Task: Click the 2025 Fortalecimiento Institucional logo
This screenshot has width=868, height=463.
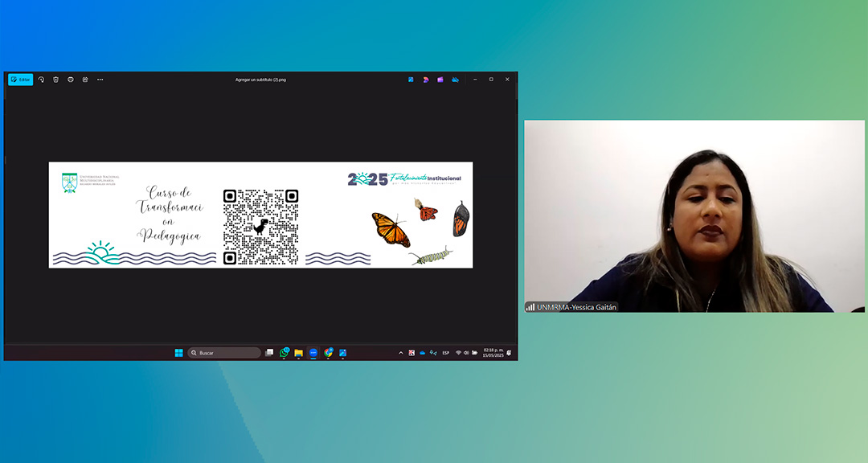Action: [x=404, y=179]
